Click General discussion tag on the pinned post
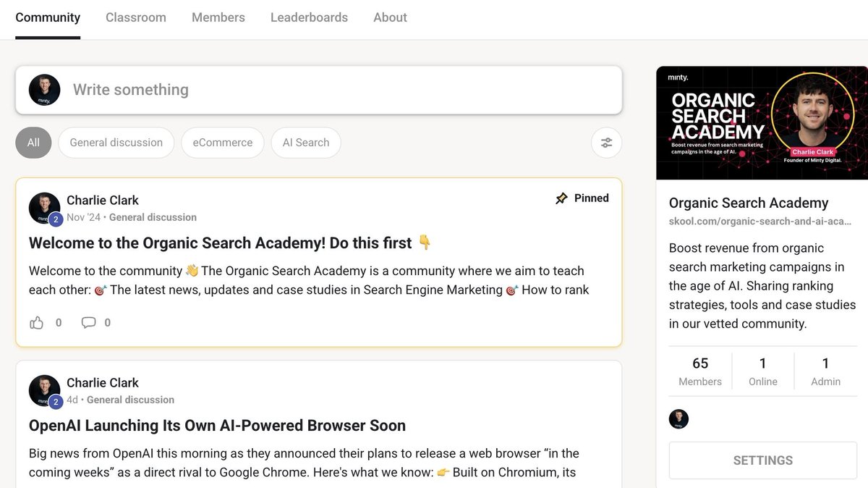The height and width of the screenshot is (488, 868). click(x=153, y=217)
